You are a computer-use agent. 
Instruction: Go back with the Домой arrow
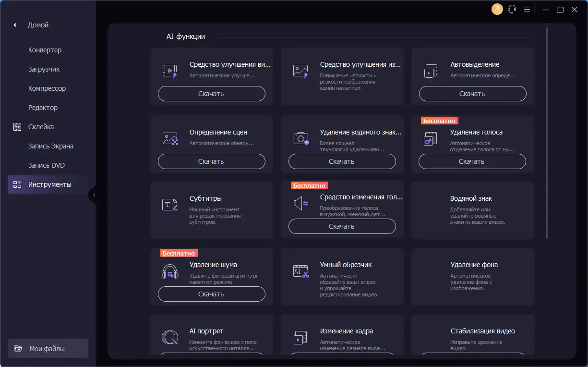[x=15, y=25]
